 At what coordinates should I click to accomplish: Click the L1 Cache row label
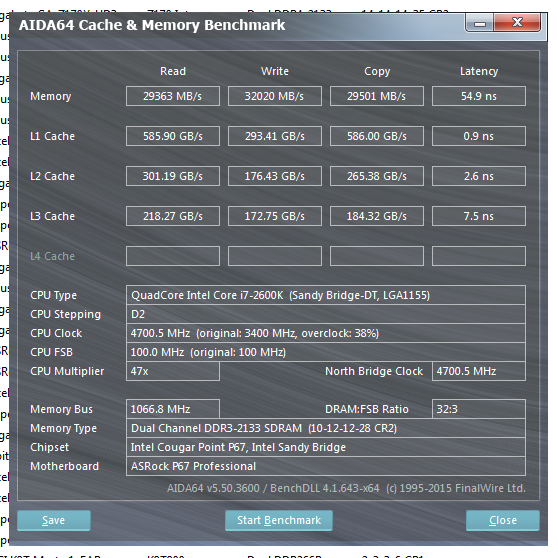coord(52,136)
